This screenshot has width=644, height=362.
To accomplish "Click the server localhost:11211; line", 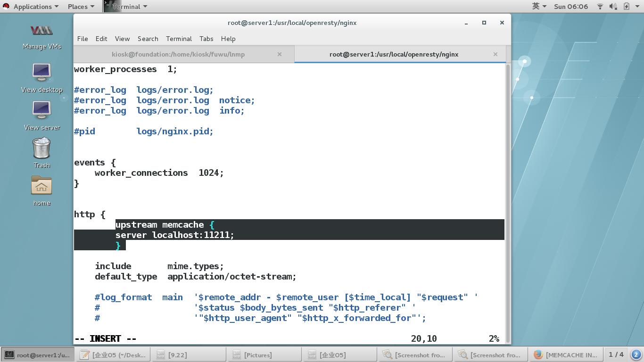I will click(x=174, y=235).
